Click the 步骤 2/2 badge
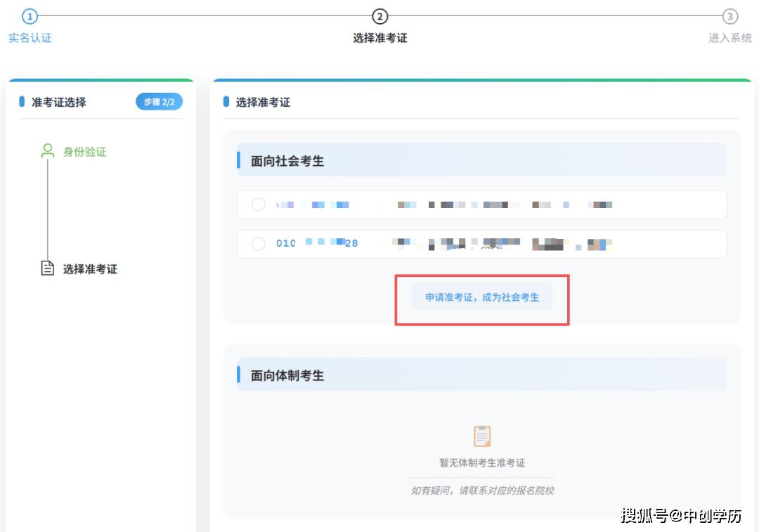Screen dimensions: 759x532 [159, 101]
